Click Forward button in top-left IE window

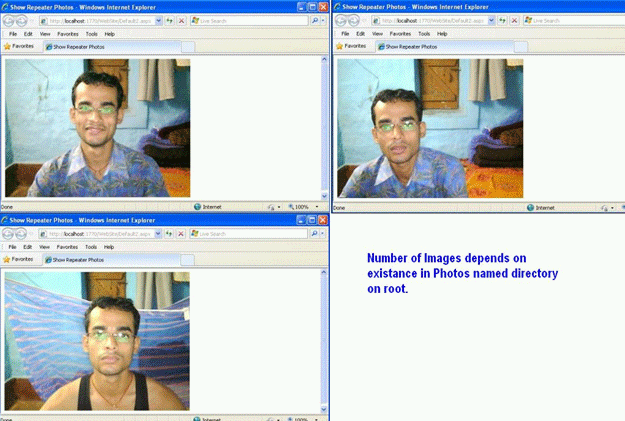[22, 21]
